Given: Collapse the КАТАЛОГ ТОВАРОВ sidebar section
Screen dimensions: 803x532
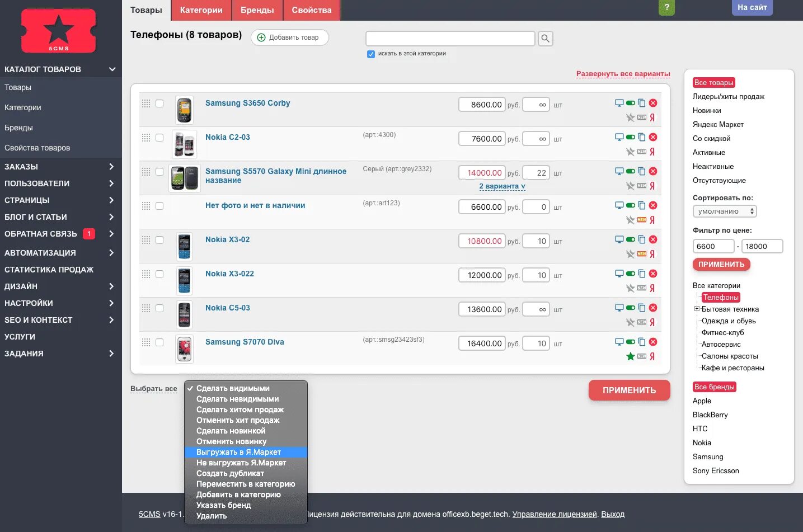Looking at the screenshot, I should coord(112,69).
